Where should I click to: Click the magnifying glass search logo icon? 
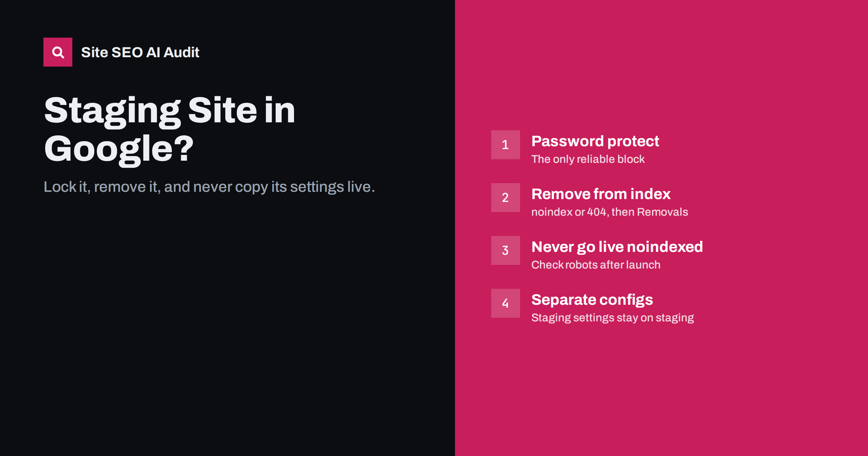click(58, 52)
